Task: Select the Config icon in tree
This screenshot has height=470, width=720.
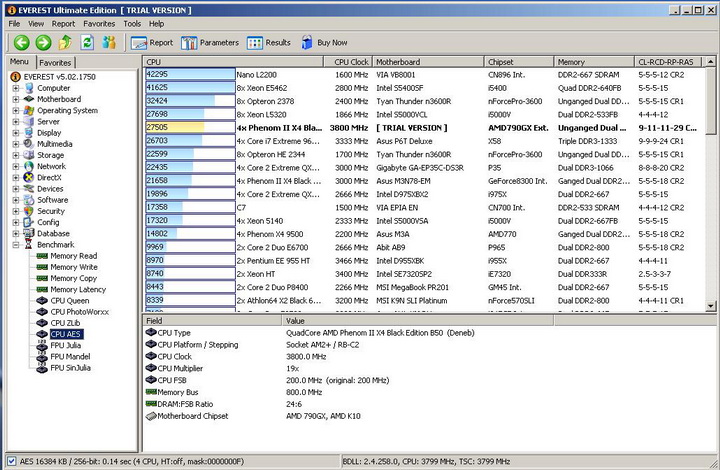Action: 29,222
